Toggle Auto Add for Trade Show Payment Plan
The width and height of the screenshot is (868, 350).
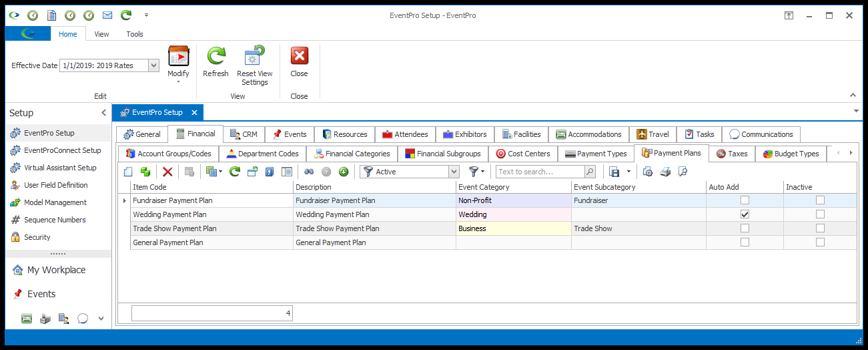pyautogui.click(x=745, y=228)
